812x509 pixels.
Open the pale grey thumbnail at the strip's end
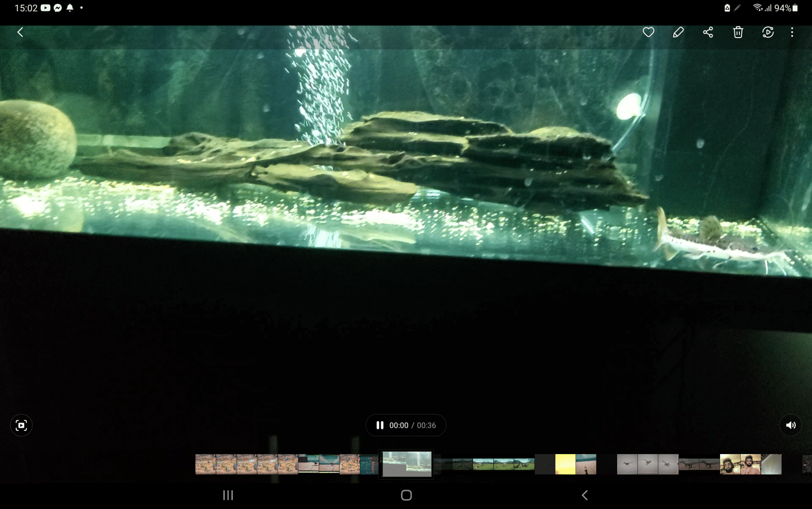coord(771,464)
